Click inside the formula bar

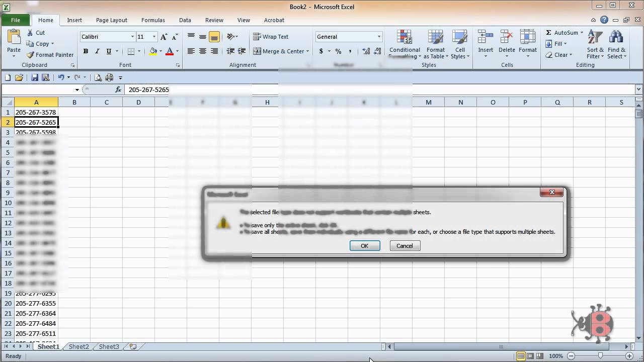click(380, 90)
